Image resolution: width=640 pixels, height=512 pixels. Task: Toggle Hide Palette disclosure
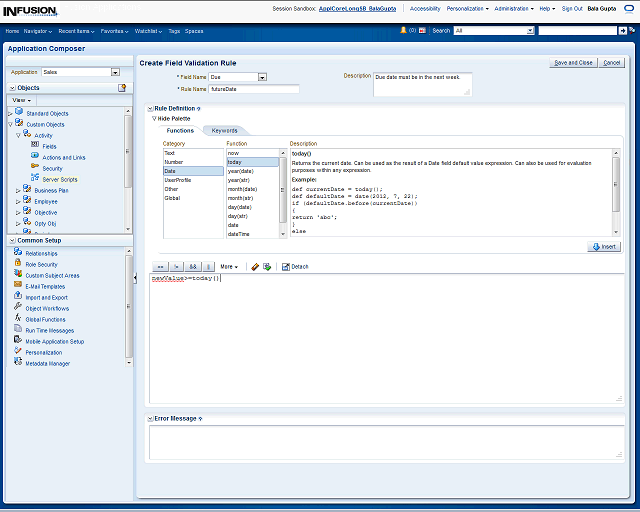[154, 118]
